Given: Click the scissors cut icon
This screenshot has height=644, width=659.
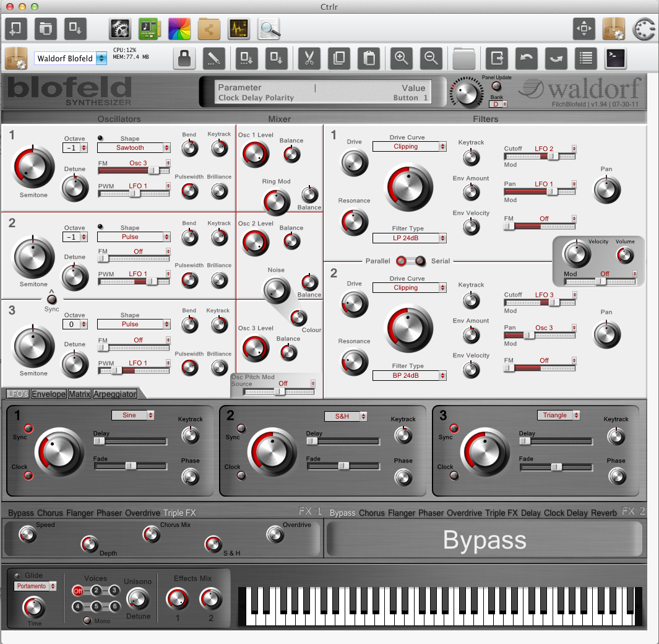Looking at the screenshot, I should pyautogui.click(x=308, y=59).
